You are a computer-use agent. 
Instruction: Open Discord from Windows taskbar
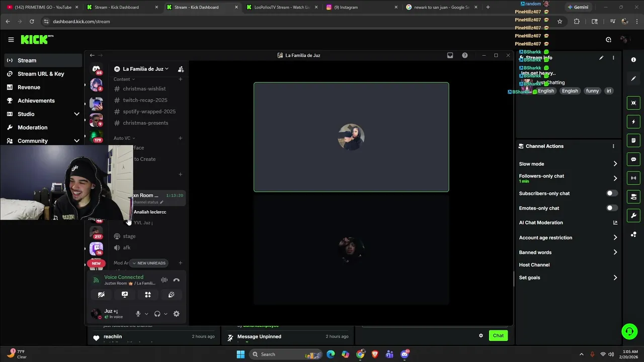pyautogui.click(x=405, y=354)
